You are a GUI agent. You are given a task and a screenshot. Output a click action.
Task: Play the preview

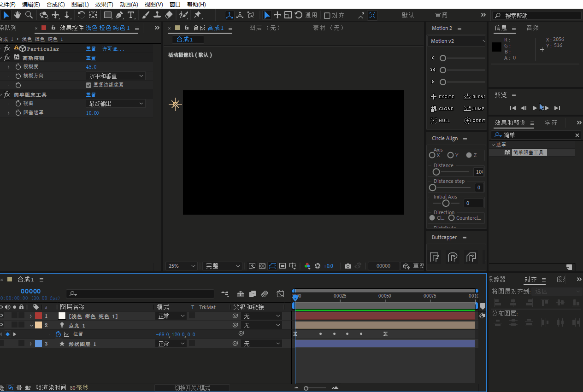tap(535, 108)
